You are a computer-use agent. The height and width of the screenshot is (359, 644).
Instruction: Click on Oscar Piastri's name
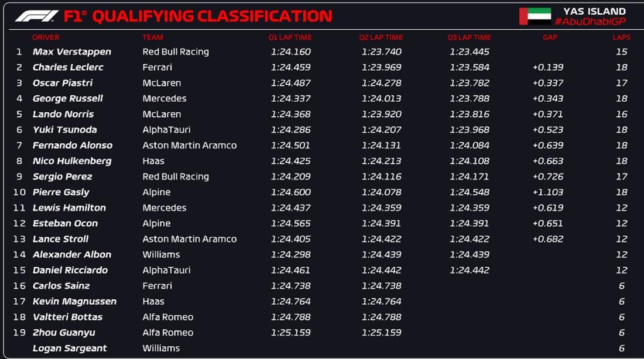click(63, 83)
